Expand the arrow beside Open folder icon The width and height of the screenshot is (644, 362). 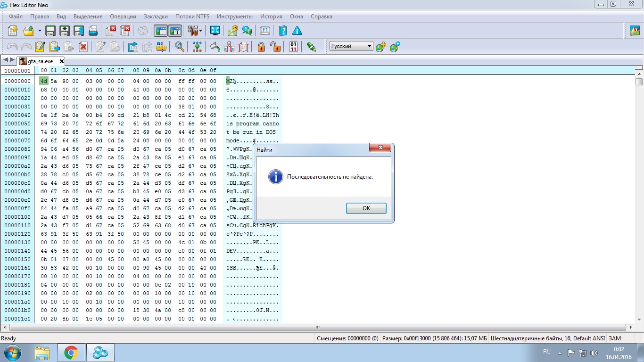pyautogui.click(x=40, y=31)
